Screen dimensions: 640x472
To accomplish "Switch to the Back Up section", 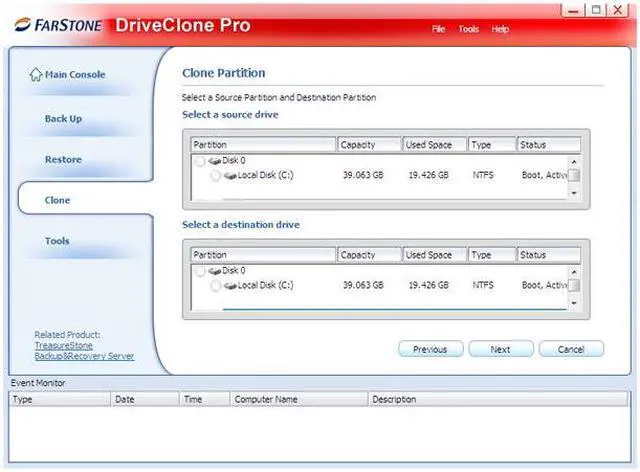I will (x=63, y=119).
